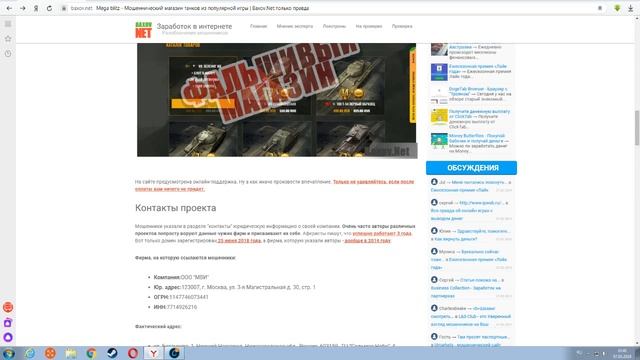This screenshot has width=640, height=360.
Task: Open the dark circular app on taskbar
Action: point(174,353)
